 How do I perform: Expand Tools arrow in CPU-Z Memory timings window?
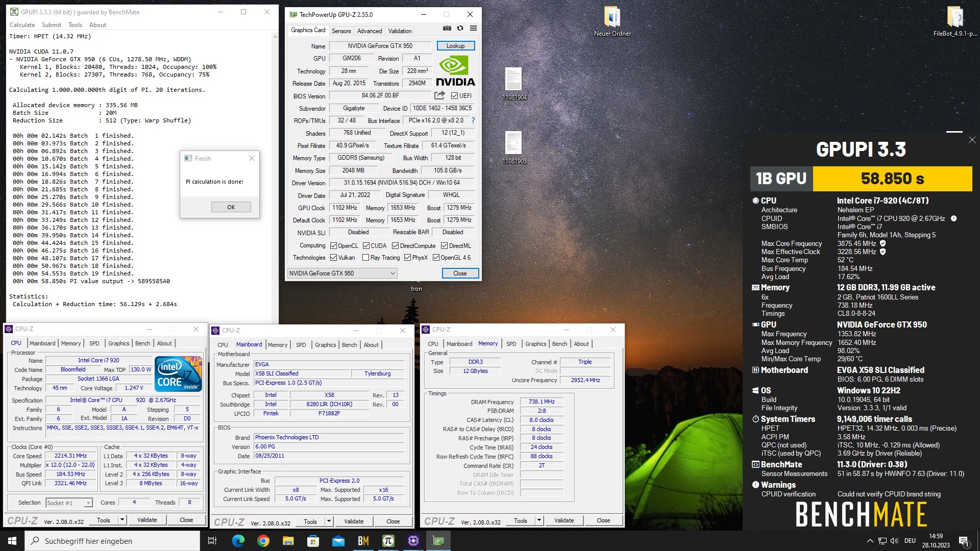[539, 520]
